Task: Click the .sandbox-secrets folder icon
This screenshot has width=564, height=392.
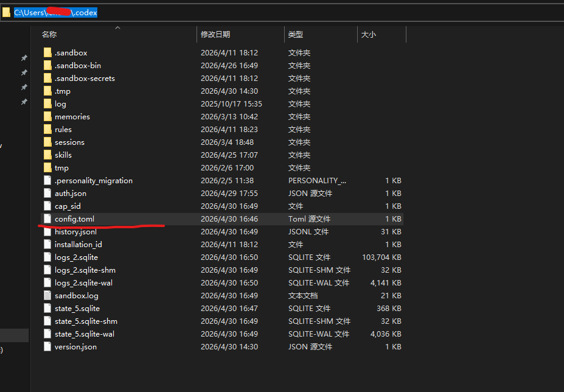Action: click(x=47, y=78)
